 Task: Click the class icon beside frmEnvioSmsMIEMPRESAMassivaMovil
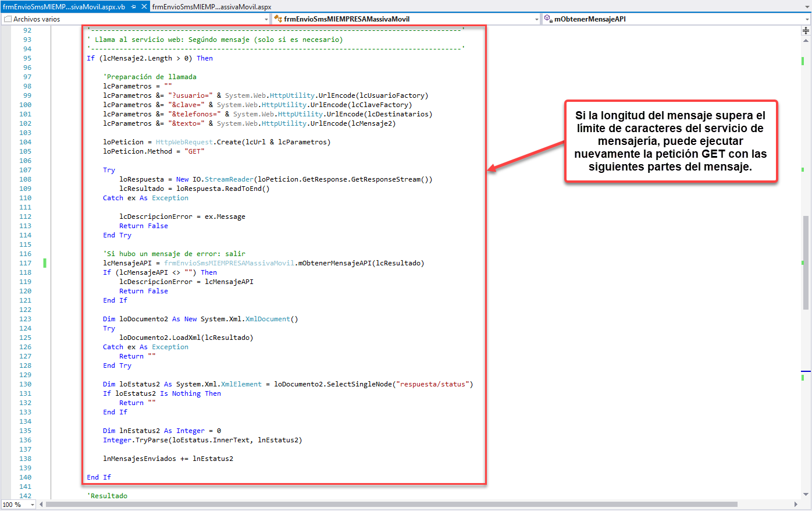point(278,19)
